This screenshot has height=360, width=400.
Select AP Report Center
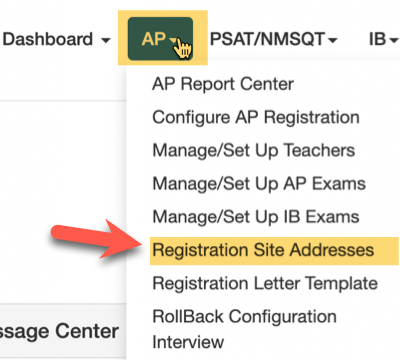click(223, 84)
